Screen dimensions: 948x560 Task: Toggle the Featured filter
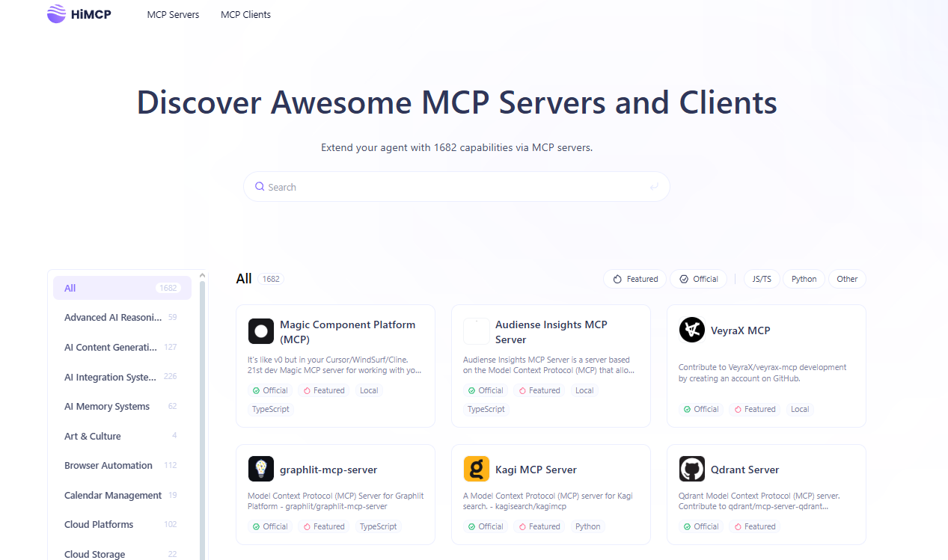[634, 279]
